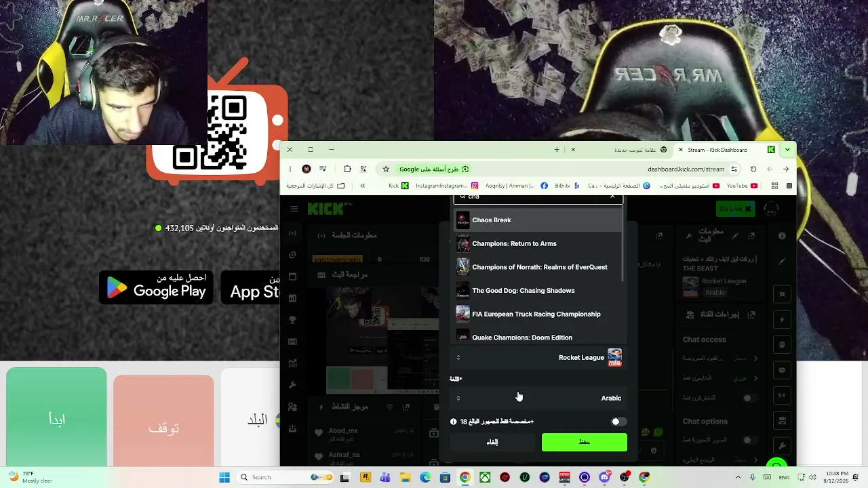Open the Kick hamburger menu
The image size is (868, 488).
pyautogui.click(x=294, y=209)
